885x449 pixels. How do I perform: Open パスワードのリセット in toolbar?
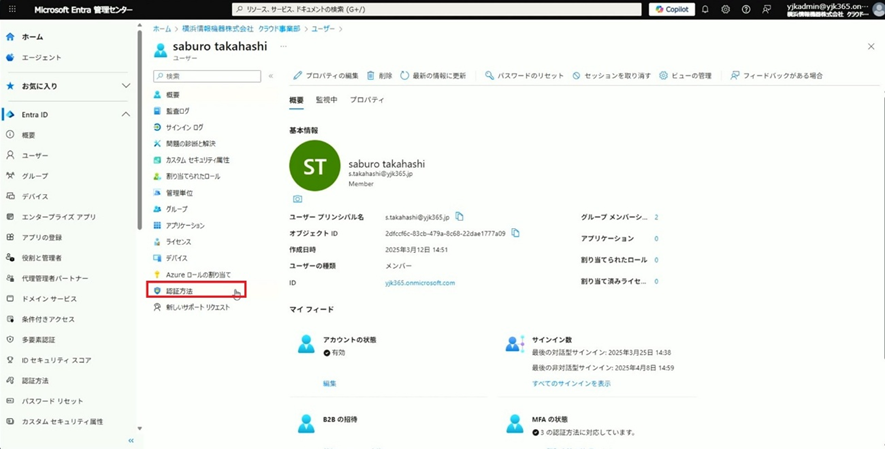[524, 75]
